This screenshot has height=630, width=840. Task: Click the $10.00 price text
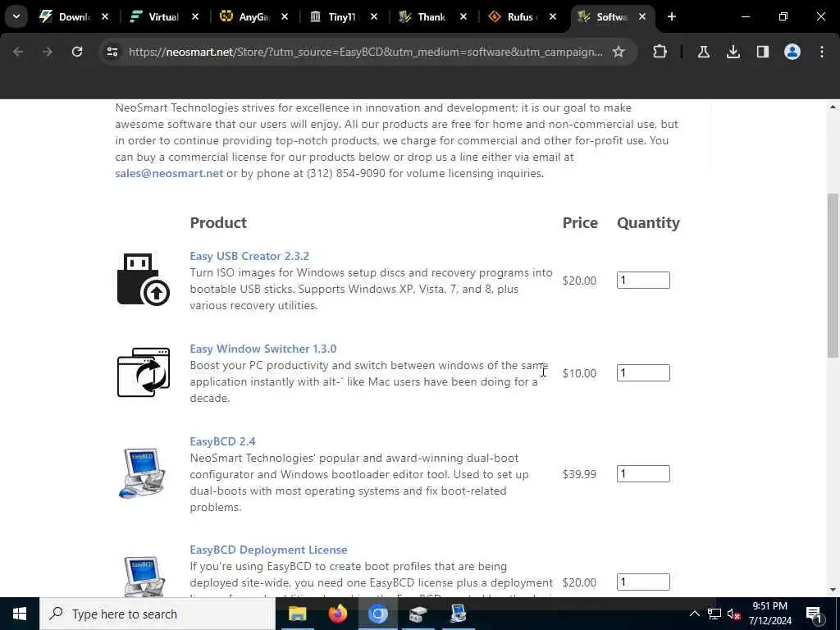579,373
